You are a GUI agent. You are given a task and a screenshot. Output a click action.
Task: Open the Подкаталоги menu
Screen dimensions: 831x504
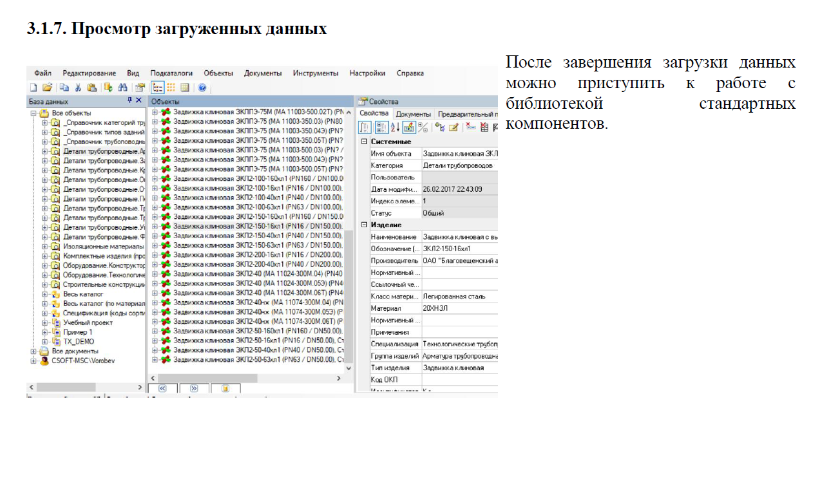[x=171, y=73]
